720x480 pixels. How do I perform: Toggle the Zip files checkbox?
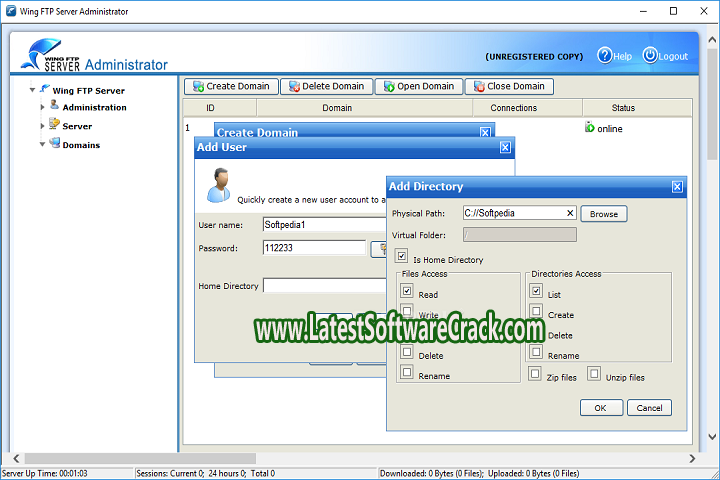(x=536, y=374)
